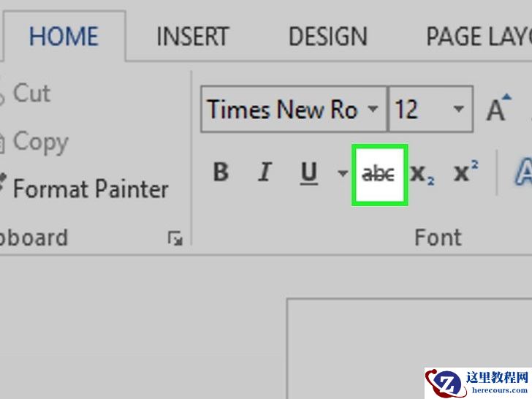Click the Copy button
532x399 pixels.
tap(39, 142)
